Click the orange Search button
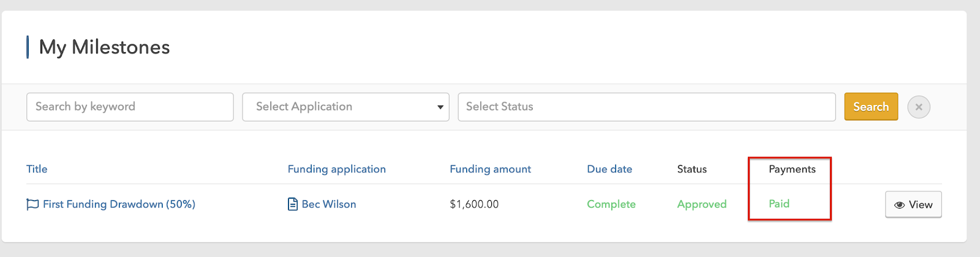The height and width of the screenshot is (257, 980). point(871,107)
